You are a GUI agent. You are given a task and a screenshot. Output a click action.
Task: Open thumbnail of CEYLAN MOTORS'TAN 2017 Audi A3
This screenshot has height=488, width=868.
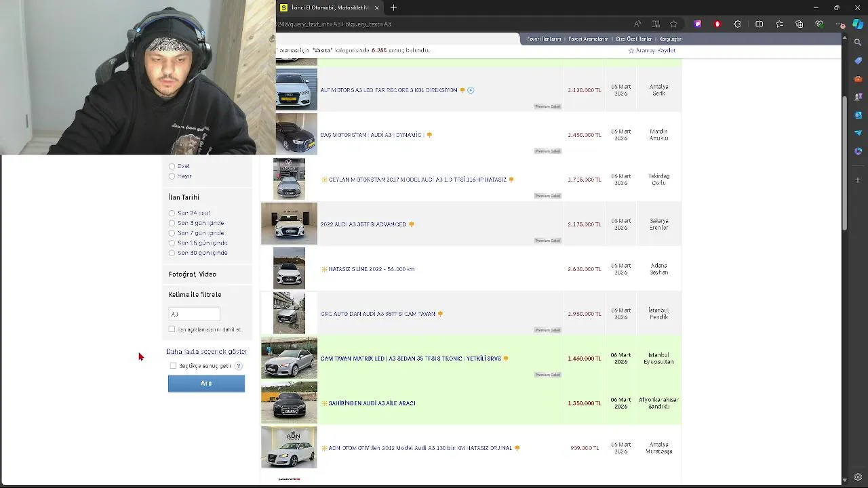click(x=289, y=179)
